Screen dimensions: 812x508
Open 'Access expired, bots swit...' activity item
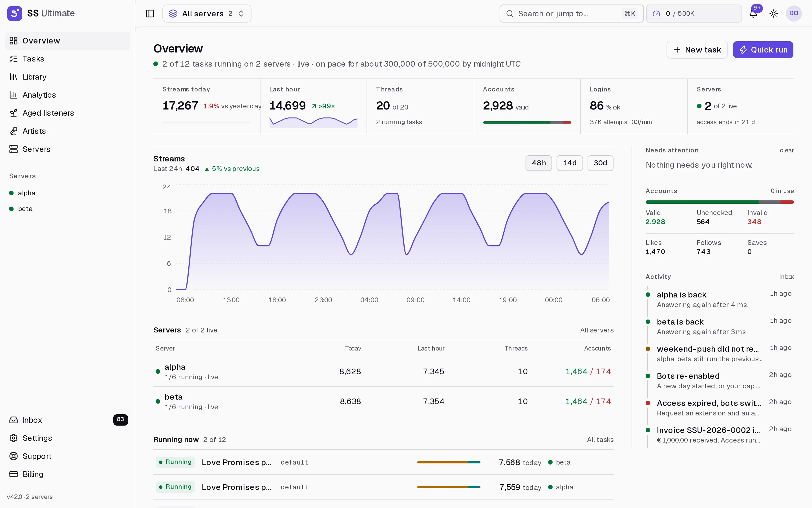[x=720, y=408]
